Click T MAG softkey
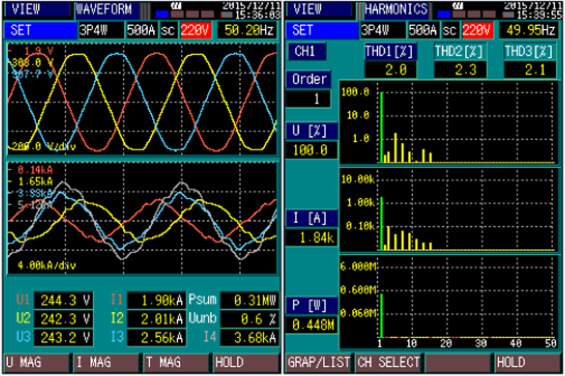 point(177,363)
